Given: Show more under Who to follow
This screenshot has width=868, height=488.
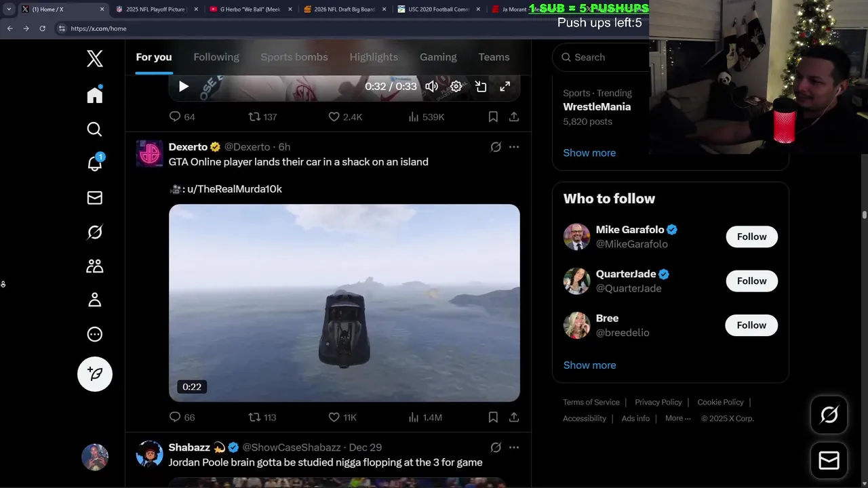Looking at the screenshot, I should [x=589, y=365].
